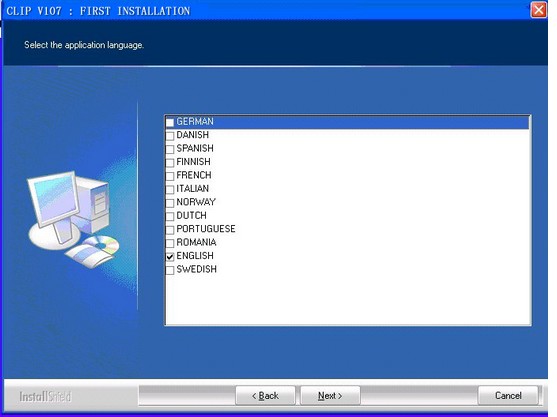Toggle the ROMANIA language checkbox
557x417 pixels.
(x=170, y=243)
